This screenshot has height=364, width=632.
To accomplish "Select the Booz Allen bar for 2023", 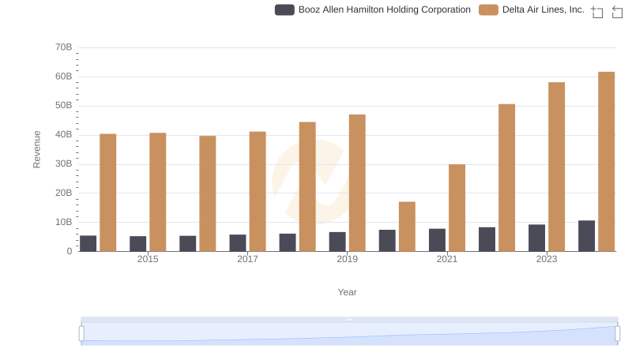I will (x=537, y=238).
